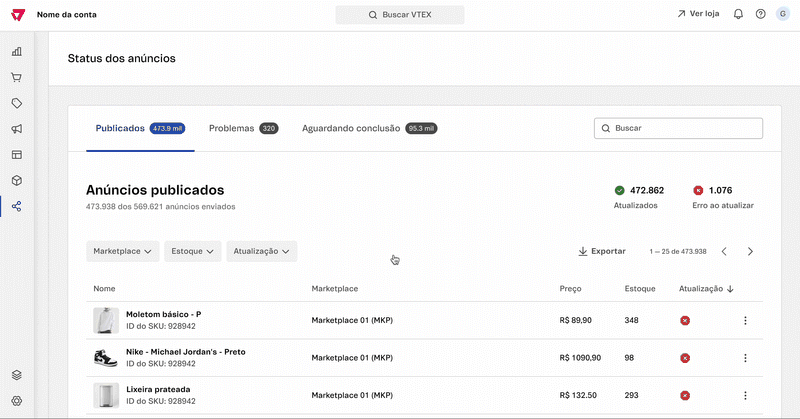
Task: Click the stock value 293
Action: (632, 396)
